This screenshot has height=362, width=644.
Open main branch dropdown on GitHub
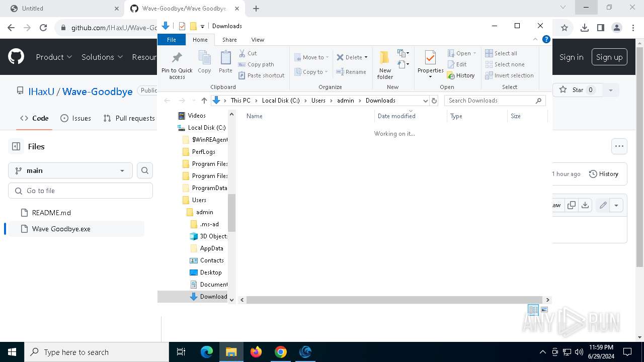point(70,170)
